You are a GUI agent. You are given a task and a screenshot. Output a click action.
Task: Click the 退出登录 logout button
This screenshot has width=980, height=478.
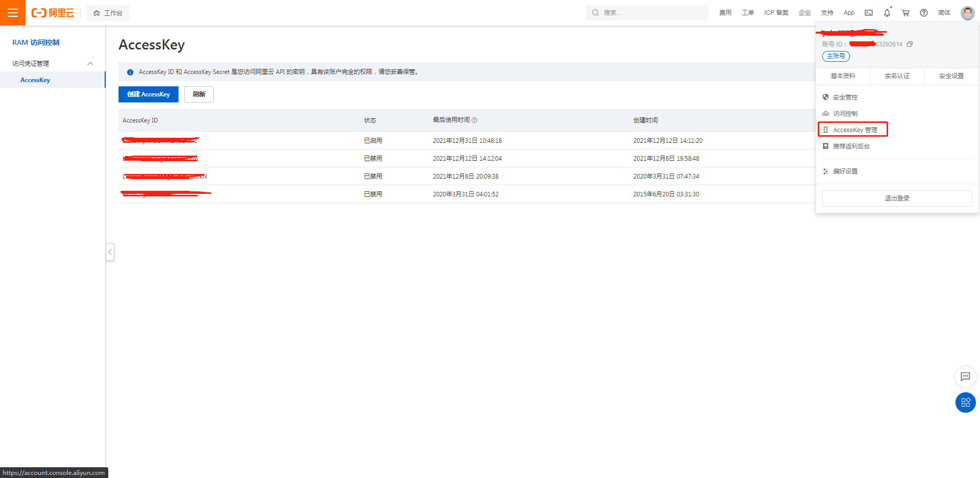(x=897, y=198)
